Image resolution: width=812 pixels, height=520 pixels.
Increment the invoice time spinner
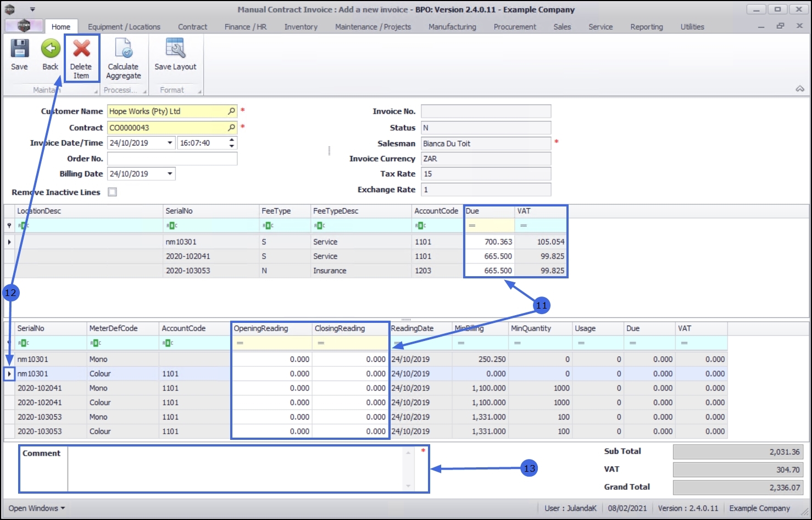click(x=232, y=140)
